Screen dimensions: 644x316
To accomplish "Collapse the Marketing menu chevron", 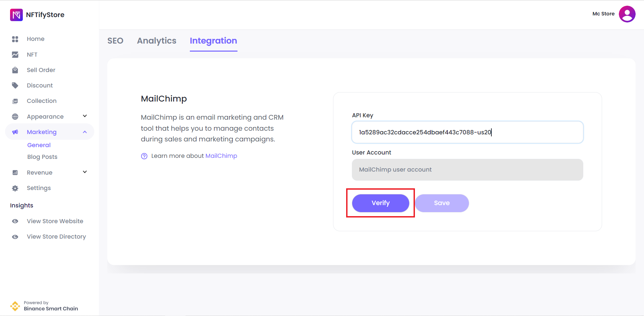I will 85,132.
